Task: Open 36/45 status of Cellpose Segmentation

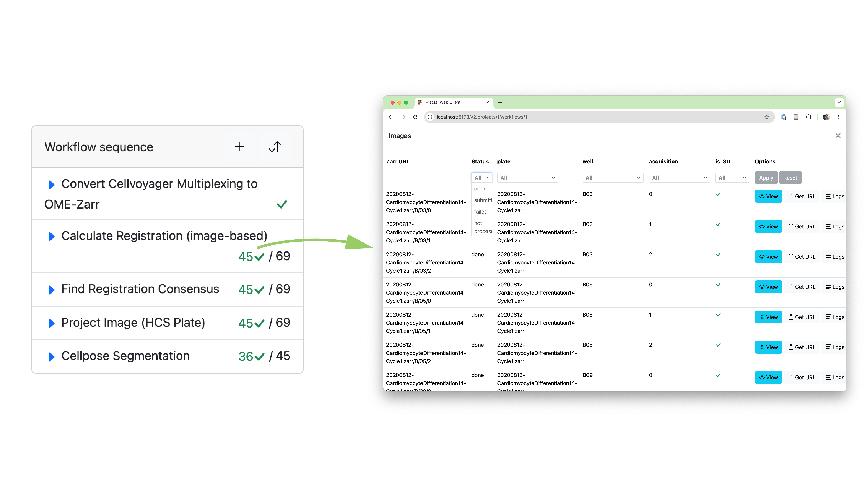Action: pos(264,356)
